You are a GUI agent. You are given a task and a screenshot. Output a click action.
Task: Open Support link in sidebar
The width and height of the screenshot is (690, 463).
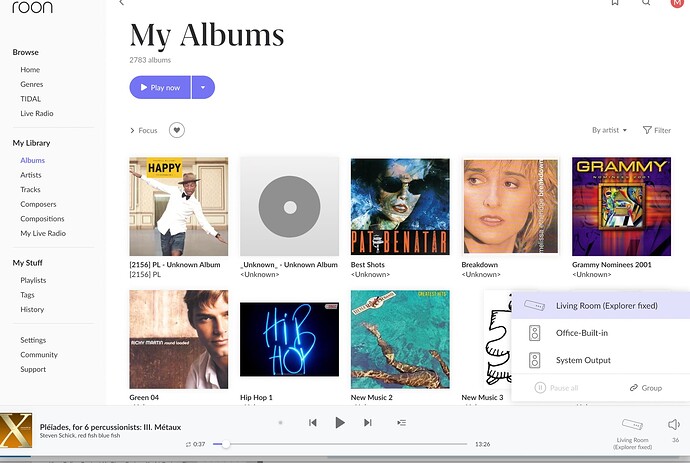33,369
